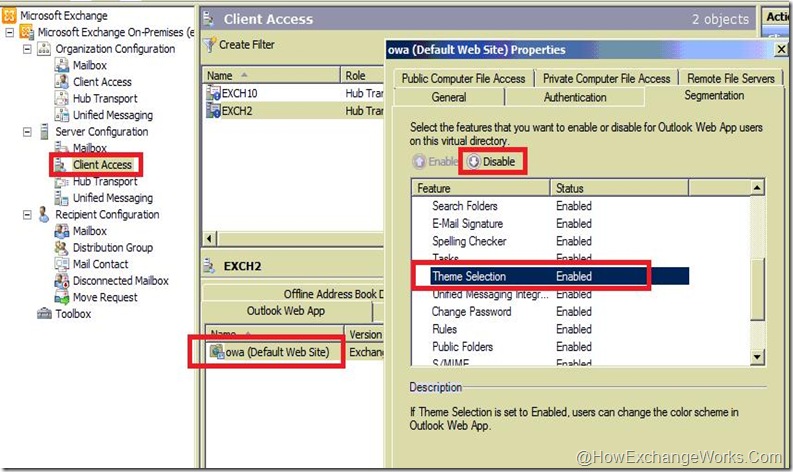
Task: Open the Toolbox icon
Action: click(44, 314)
